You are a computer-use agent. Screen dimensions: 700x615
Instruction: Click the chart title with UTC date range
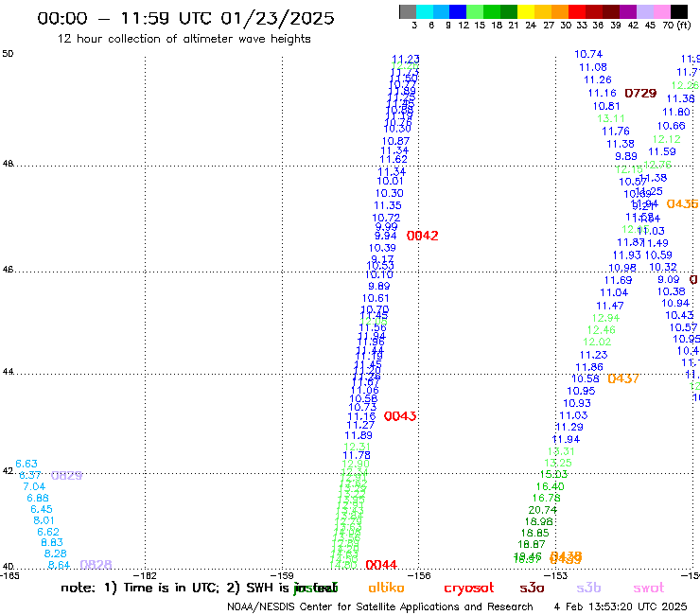[185, 18]
